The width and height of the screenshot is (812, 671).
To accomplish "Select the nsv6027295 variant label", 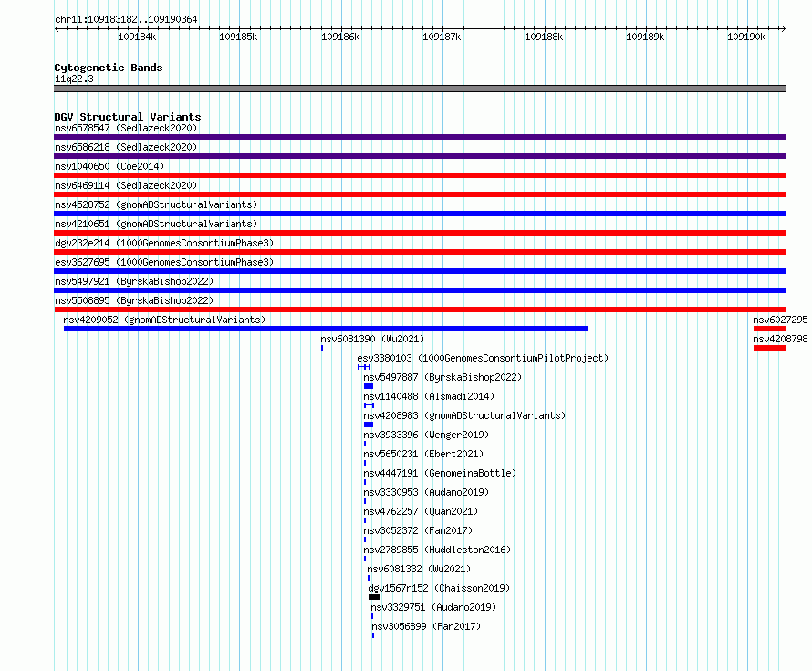I will [x=780, y=320].
